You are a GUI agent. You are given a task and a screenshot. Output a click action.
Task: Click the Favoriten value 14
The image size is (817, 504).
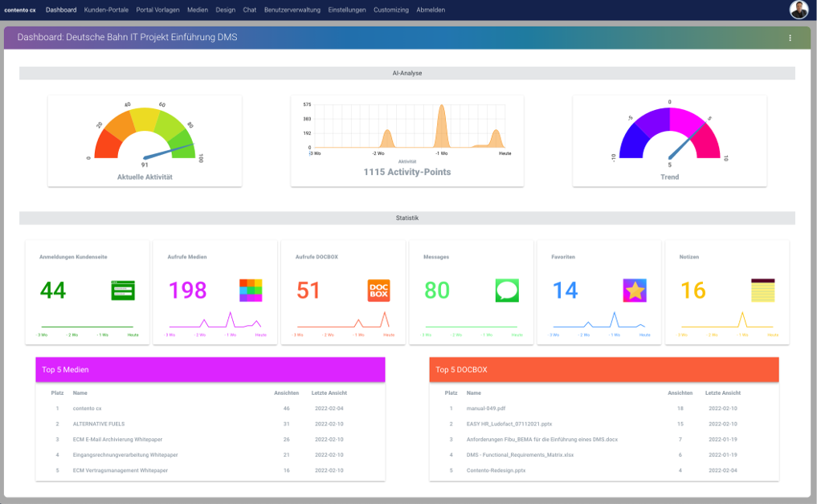(566, 290)
